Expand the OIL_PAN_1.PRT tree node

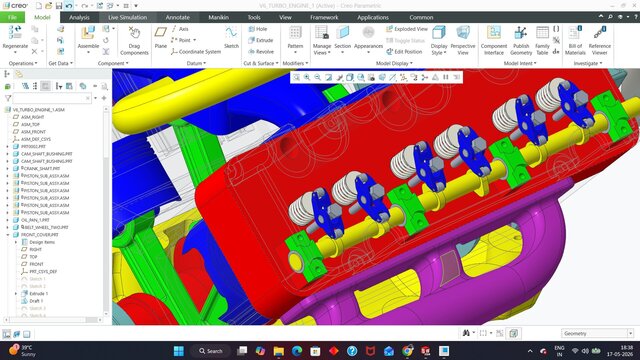point(8,220)
